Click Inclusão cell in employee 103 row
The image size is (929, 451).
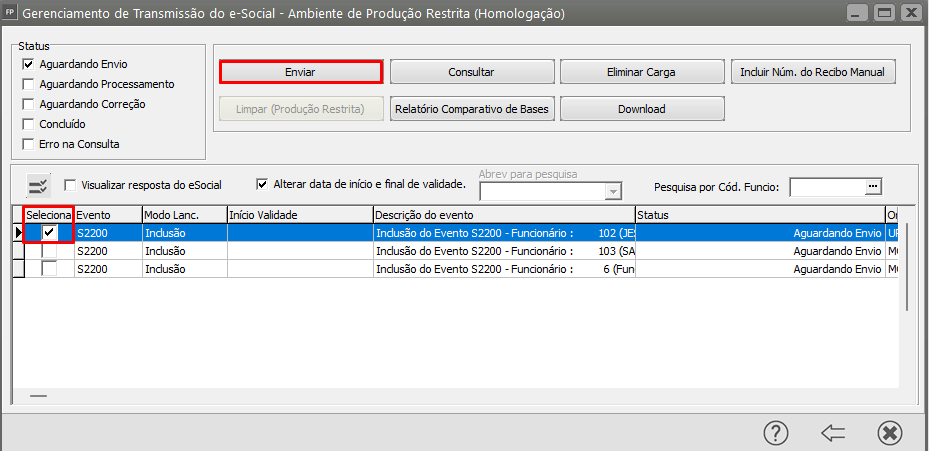185,251
